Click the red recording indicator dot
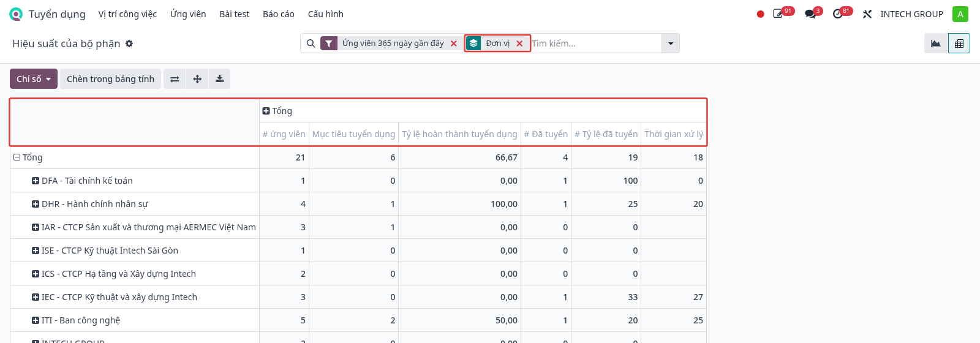980x343 pixels. (x=760, y=14)
